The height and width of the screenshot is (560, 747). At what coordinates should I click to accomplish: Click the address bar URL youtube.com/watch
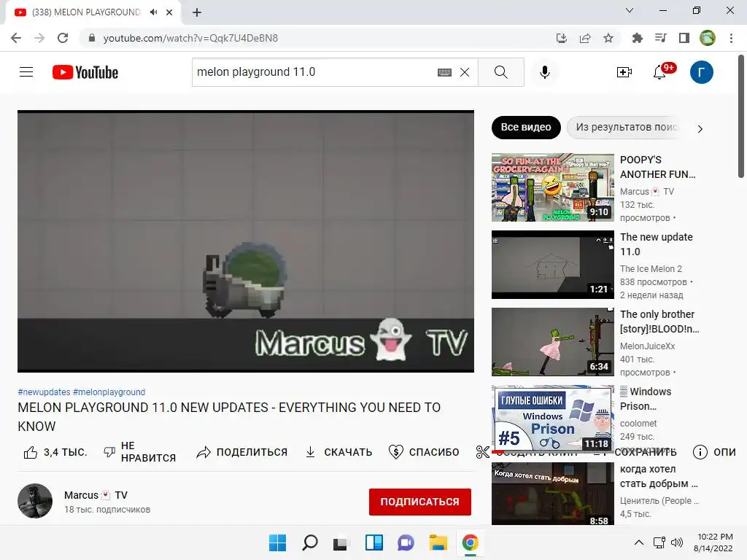(190, 38)
